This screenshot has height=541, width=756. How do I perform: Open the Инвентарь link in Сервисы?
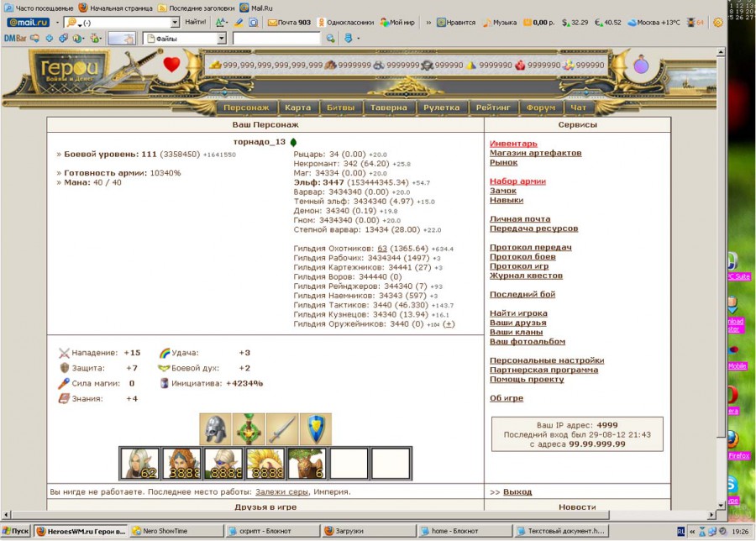click(513, 144)
